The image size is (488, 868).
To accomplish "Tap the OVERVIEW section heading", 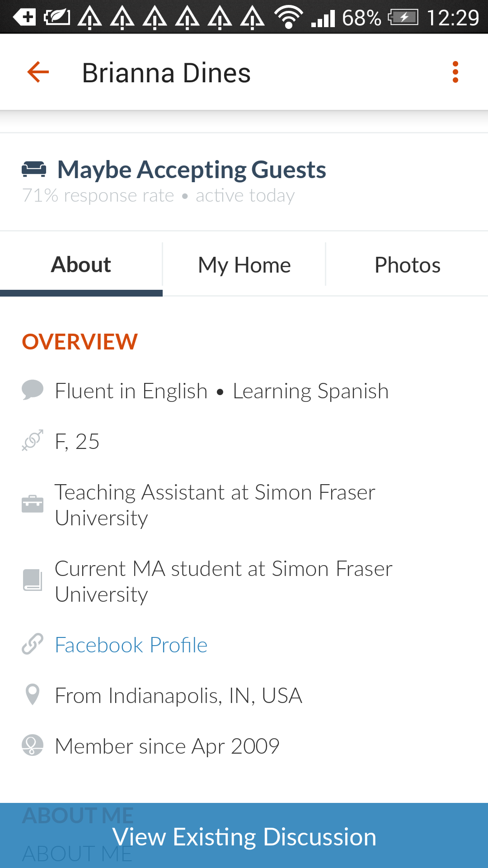I will (x=80, y=341).
